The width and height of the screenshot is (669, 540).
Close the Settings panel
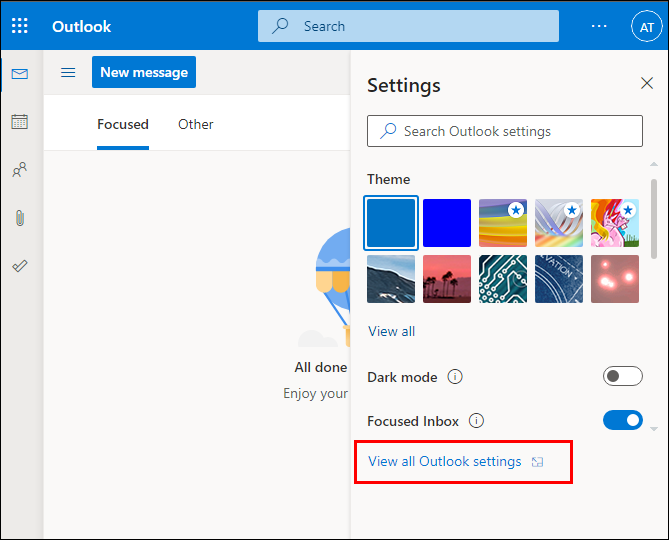[x=647, y=84]
